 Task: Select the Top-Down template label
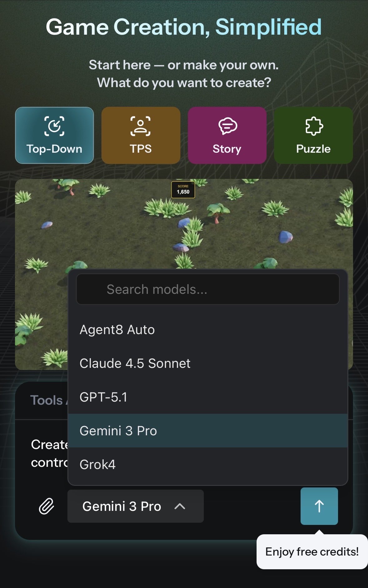tap(54, 149)
